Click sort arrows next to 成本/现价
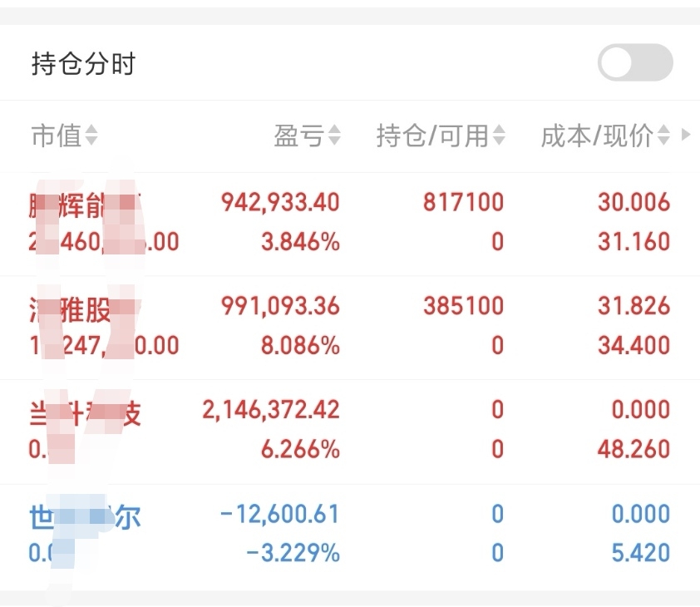Screen dimensions: 700x607 [x=663, y=136]
